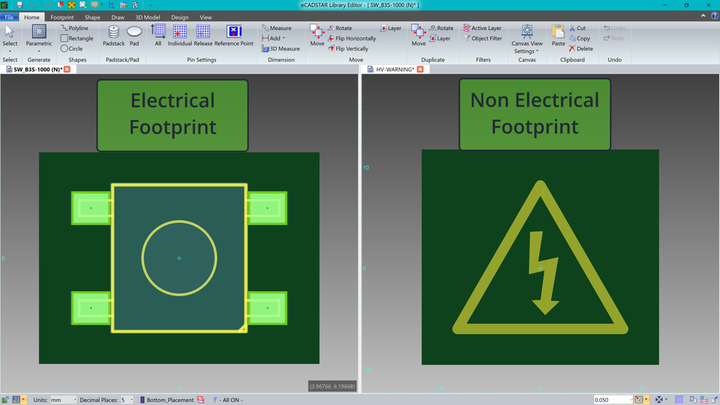Click Layer in the Duplicate group
Image resolution: width=720 pixels, height=405 pixels.
[x=440, y=38]
